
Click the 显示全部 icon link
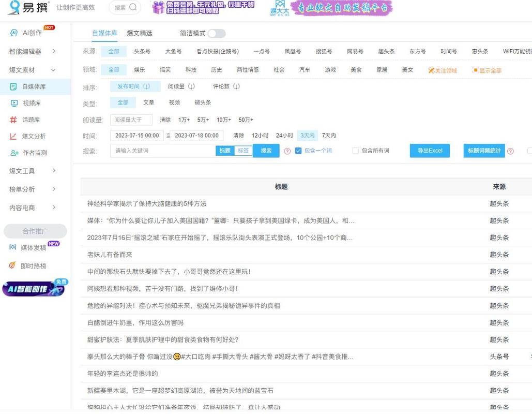pyautogui.click(x=487, y=70)
